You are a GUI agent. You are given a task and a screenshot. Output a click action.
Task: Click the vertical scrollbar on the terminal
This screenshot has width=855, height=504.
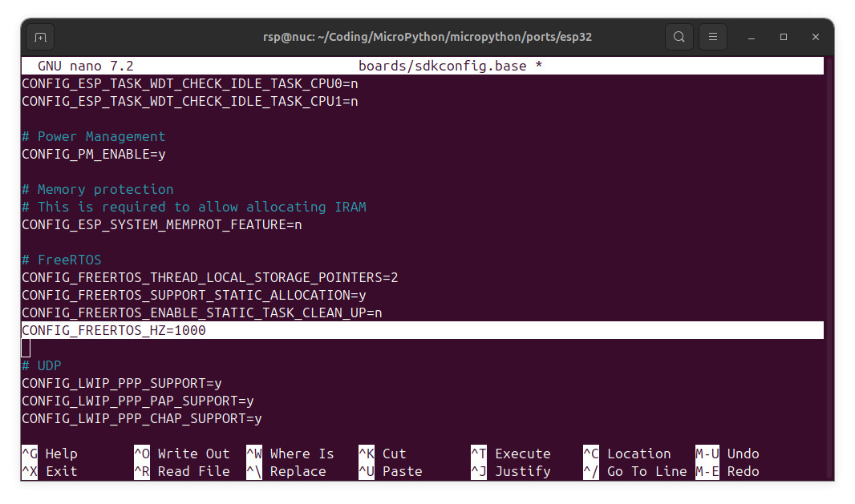(829, 268)
